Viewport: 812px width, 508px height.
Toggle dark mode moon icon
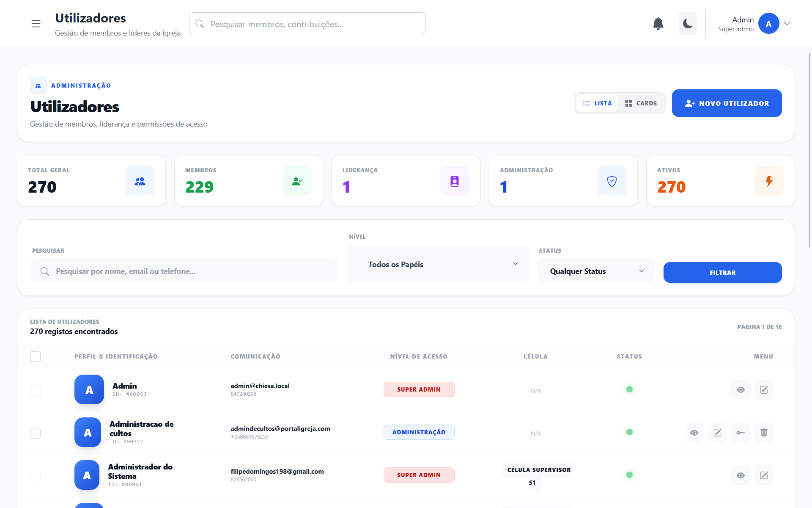pos(688,24)
